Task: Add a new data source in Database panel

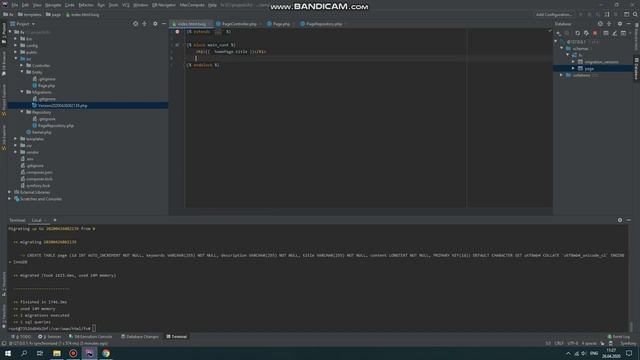Action: (x=558, y=33)
